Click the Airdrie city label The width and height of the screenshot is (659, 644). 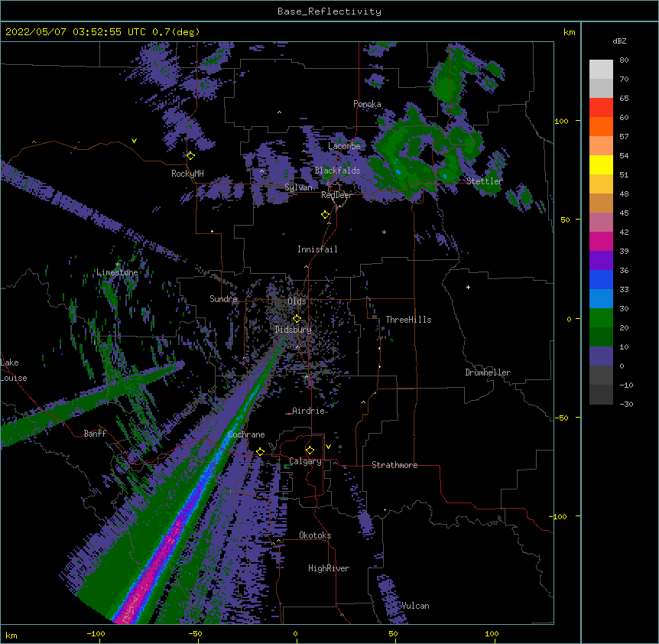coord(309,411)
